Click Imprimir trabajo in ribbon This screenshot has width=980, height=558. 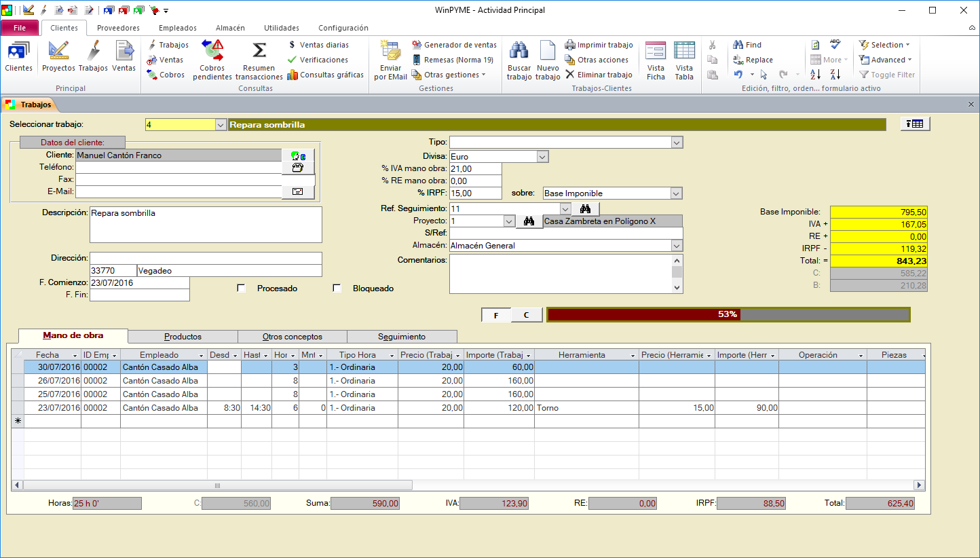click(599, 45)
